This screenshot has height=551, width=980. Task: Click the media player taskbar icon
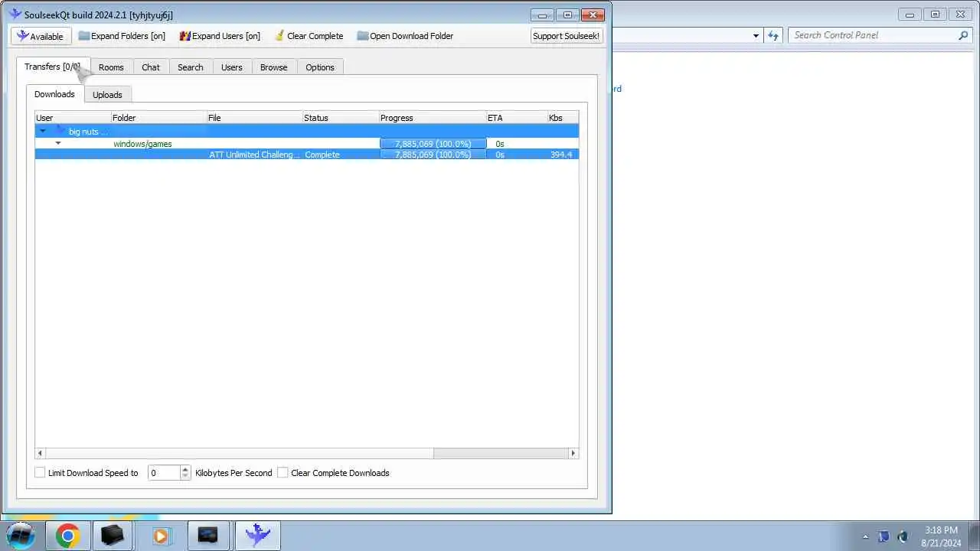pos(161,536)
